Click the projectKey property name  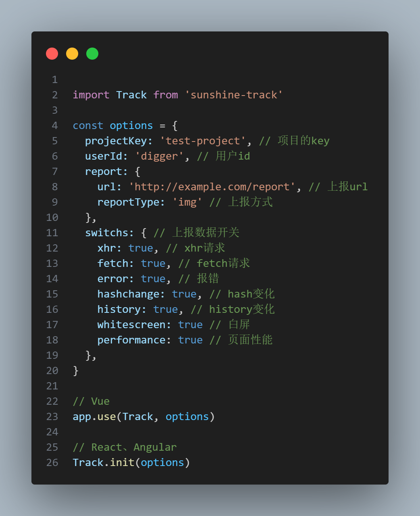pyautogui.click(x=116, y=141)
